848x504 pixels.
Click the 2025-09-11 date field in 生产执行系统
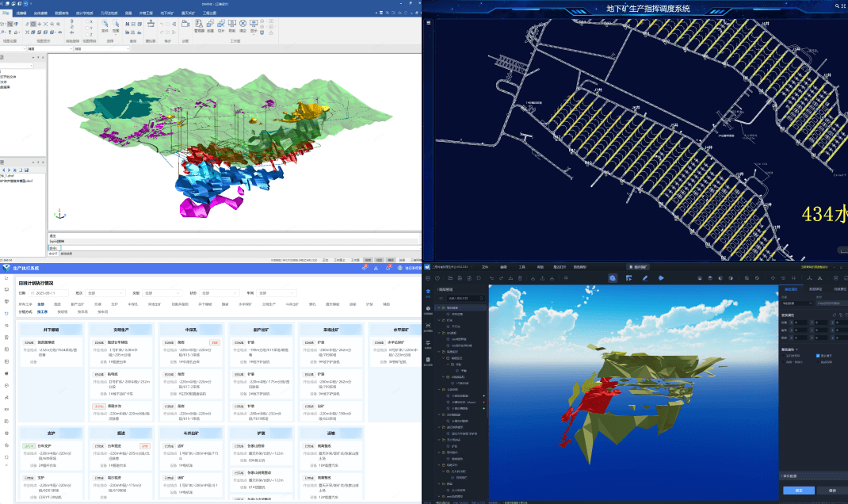pos(50,293)
